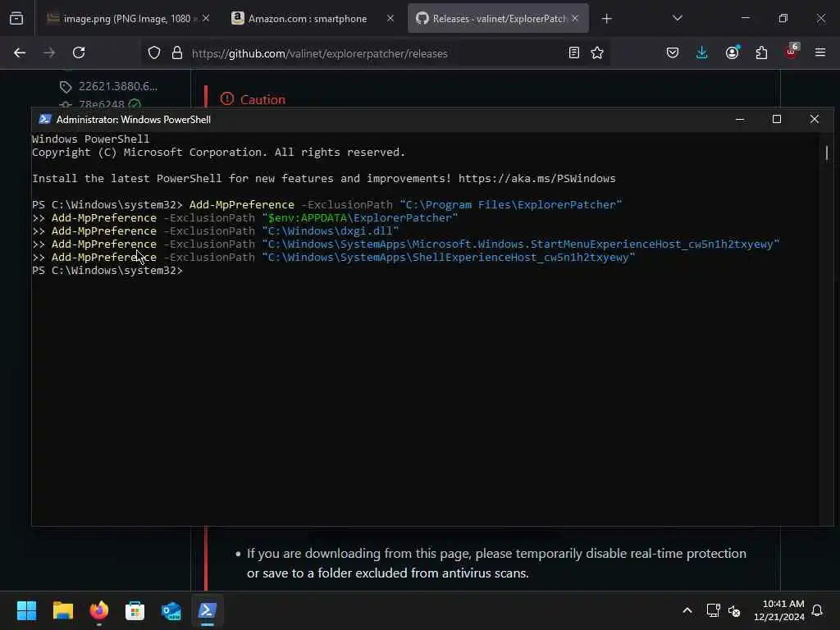Click the Copyright Microsoft Corporation line
Viewport: 840px width, 630px height.
[218, 152]
